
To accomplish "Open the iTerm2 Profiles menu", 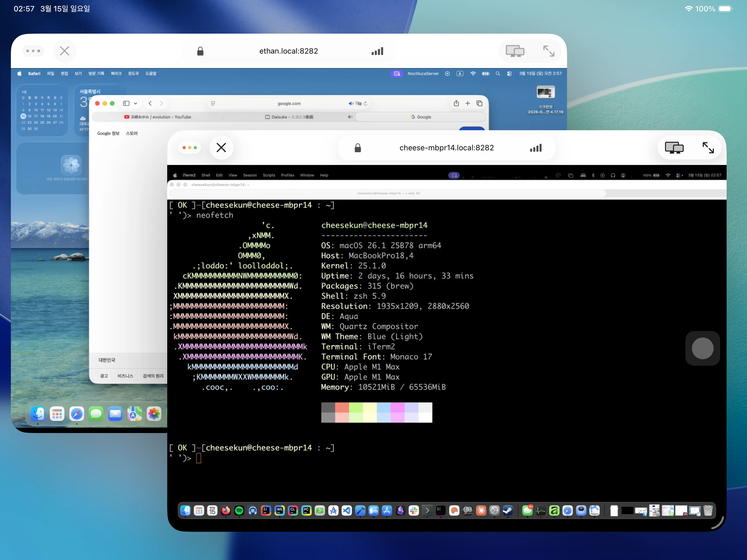I will (x=287, y=175).
